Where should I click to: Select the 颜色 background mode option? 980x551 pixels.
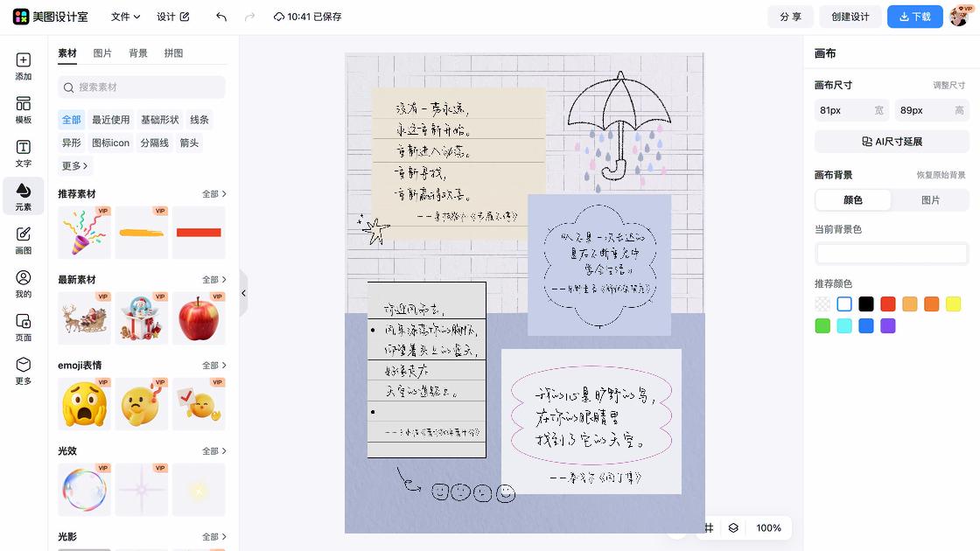pos(853,200)
